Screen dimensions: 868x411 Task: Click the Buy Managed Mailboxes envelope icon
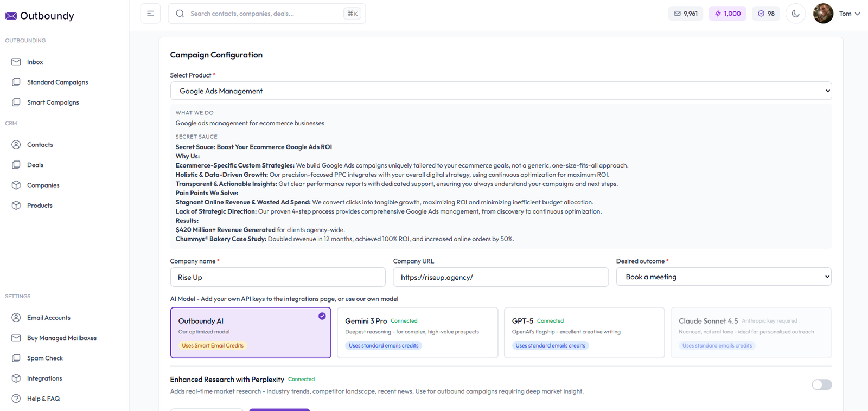click(16, 338)
